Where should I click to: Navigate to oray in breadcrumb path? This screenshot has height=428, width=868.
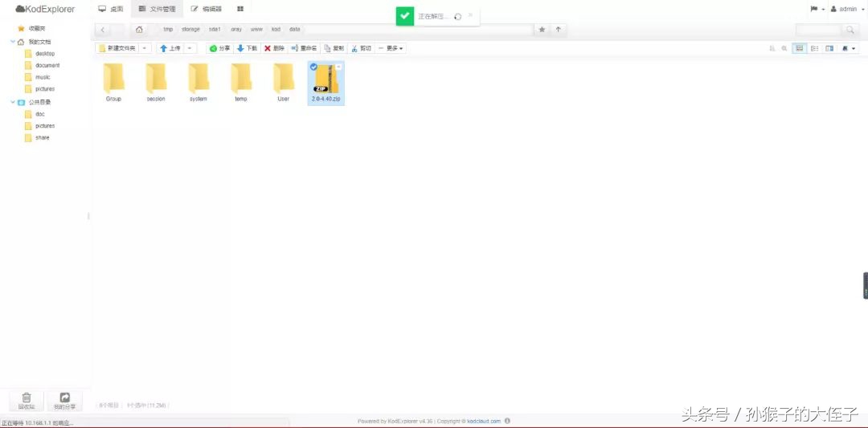[236, 29]
